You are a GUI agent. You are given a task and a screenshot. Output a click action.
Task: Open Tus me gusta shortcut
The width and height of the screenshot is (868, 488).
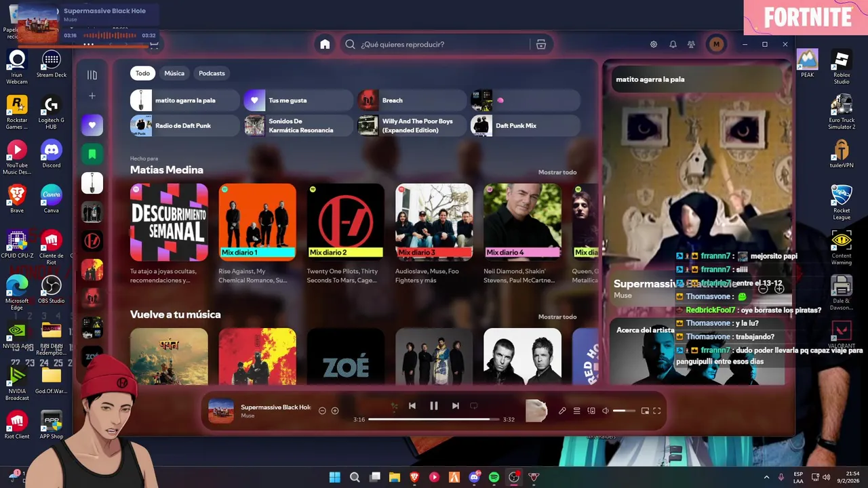[298, 100]
